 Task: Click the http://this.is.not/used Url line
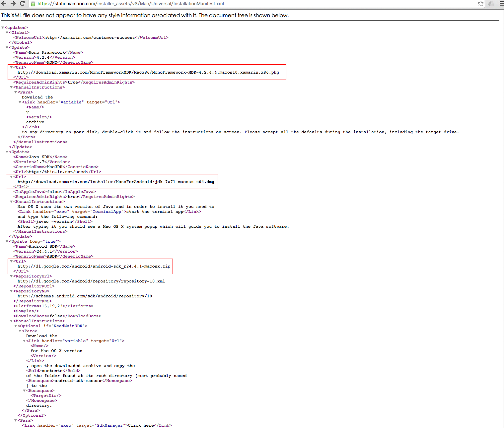pyautogui.click(x=57, y=172)
